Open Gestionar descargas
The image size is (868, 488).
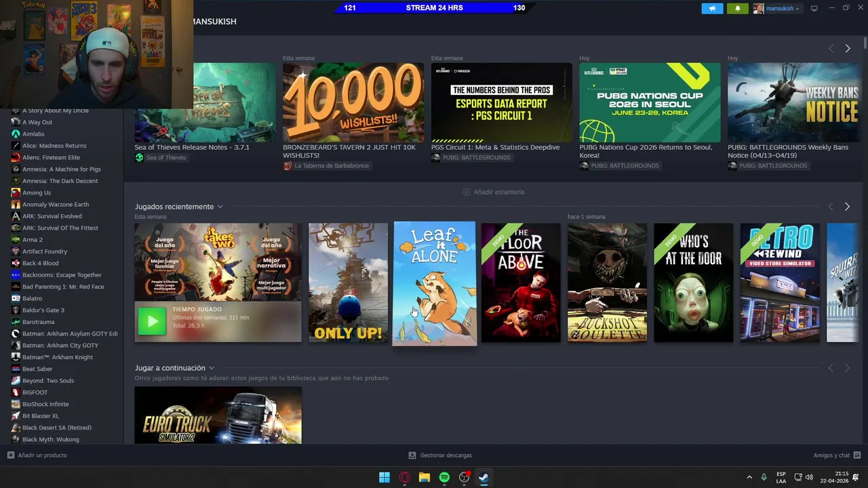click(x=440, y=455)
